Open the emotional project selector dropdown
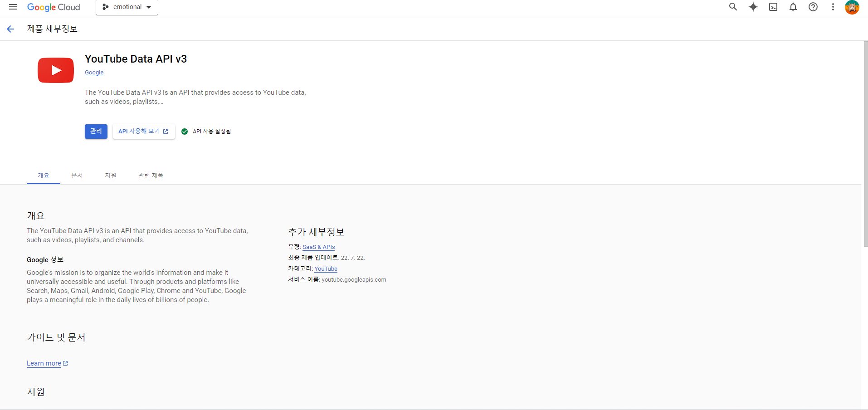868x410 pixels. pyautogui.click(x=127, y=7)
